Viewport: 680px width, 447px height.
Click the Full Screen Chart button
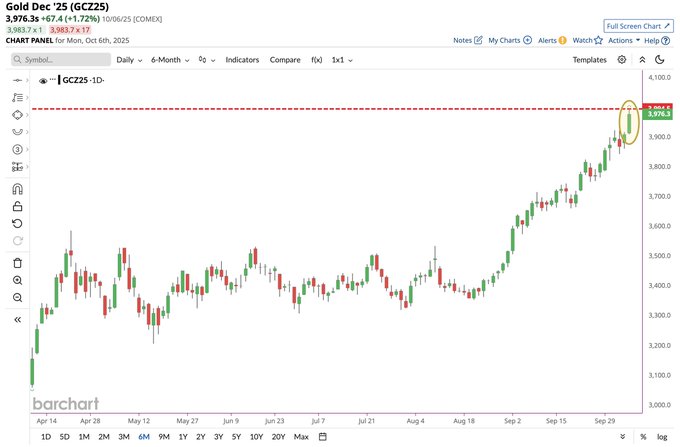pos(638,26)
